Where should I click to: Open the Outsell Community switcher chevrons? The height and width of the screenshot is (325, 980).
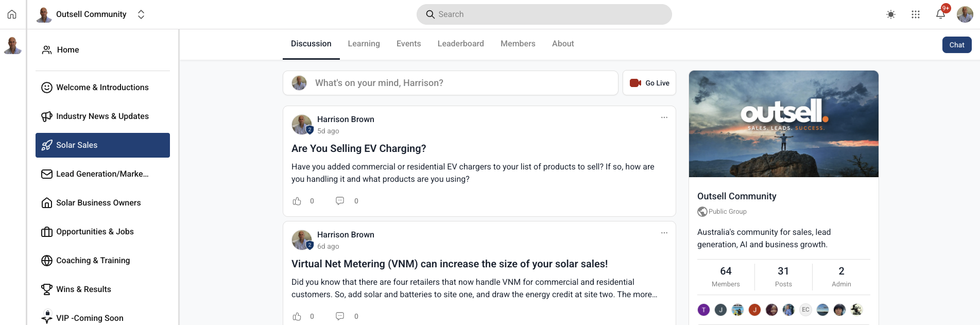coord(141,14)
